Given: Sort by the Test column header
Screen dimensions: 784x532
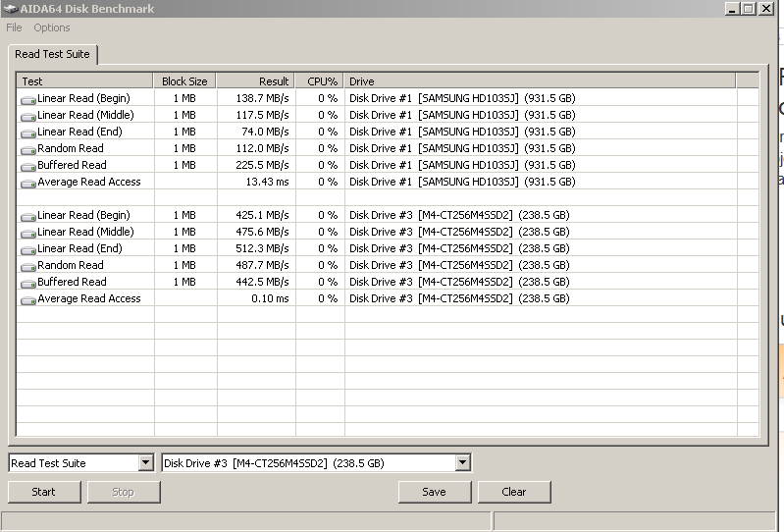Looking at the screenshot, I should point(85,81).
